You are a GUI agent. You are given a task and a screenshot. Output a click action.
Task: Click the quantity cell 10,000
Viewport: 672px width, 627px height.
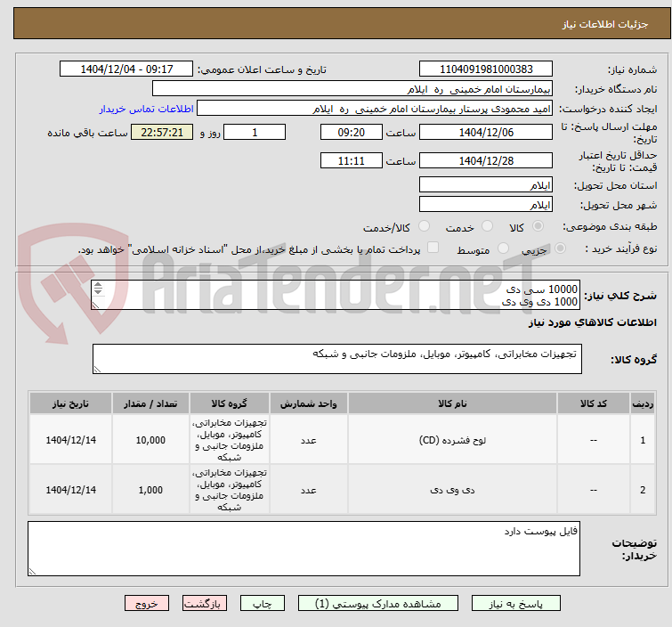click(x=150, y=440)
